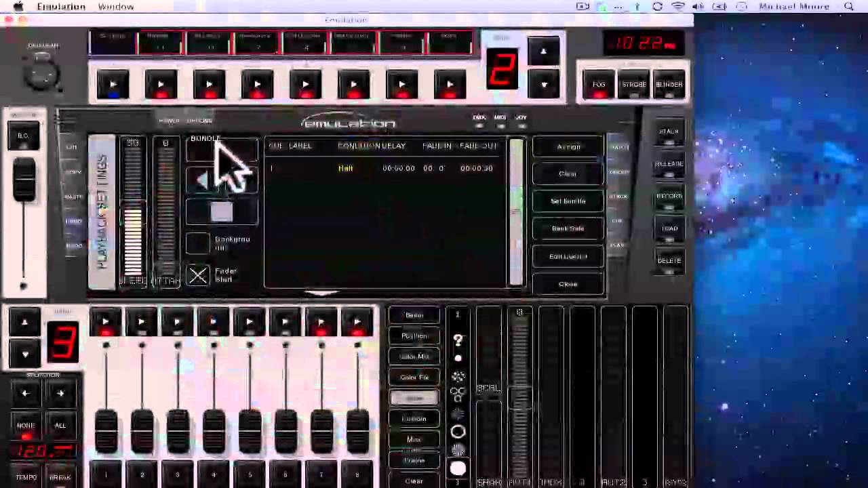
Task: Click the down arrow beside red digit 2
Action: tap(544, 85)
